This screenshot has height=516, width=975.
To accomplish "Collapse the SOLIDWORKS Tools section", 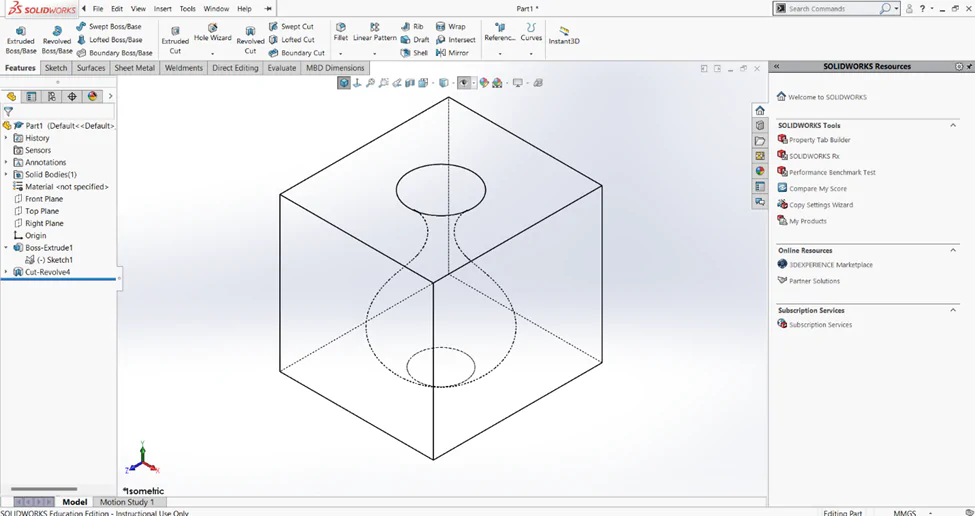I will (x=953, y=126).
